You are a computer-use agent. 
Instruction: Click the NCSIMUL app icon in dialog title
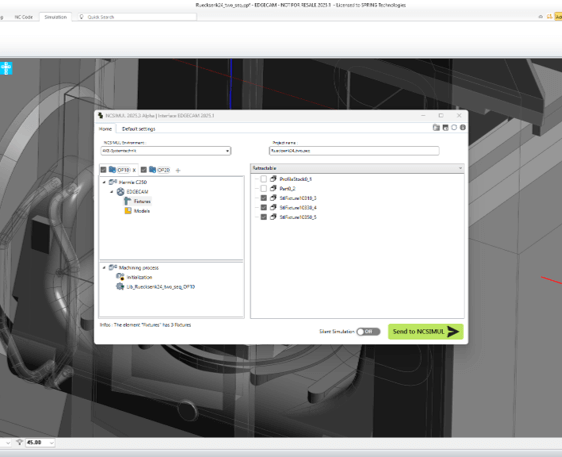[x=100, y=115]
